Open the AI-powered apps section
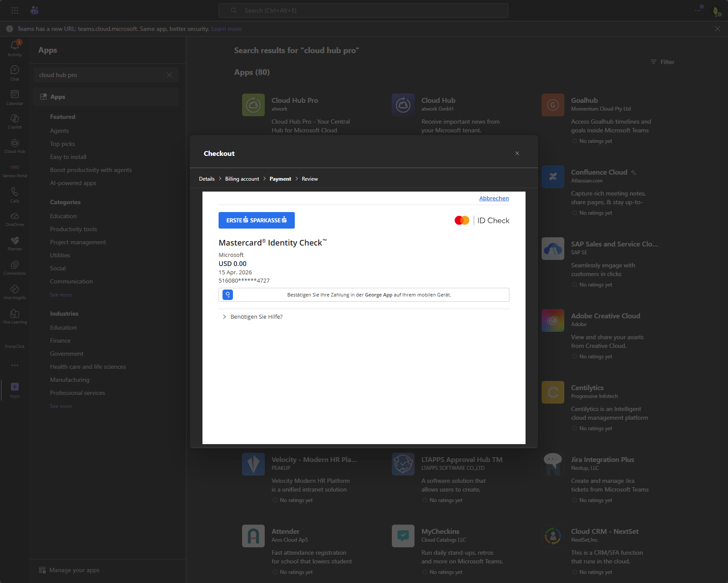Screen dimensions: 728x583 pos(73,183)
